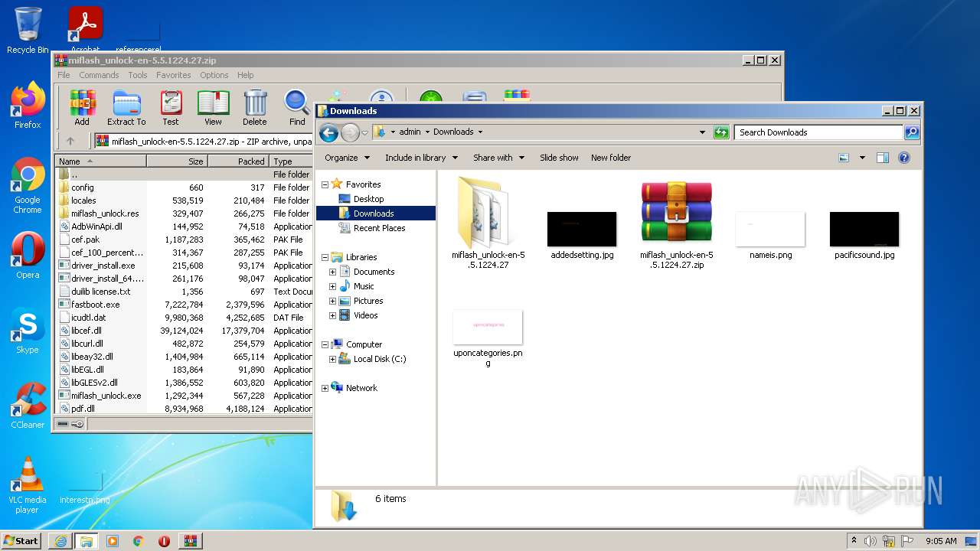Select the Pictures library
The width and height of the screenshot is (980, 551).
(367, 301)
